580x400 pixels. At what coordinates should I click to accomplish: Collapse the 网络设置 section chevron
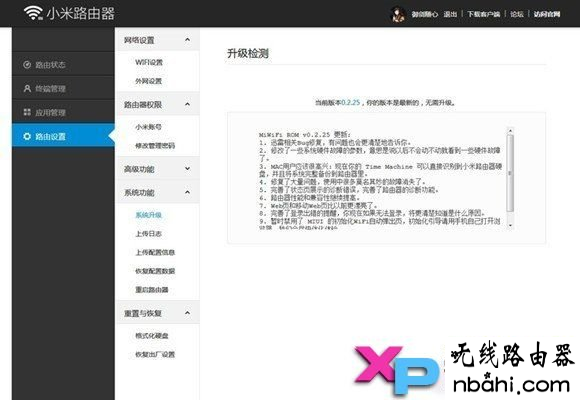(188, 39)
